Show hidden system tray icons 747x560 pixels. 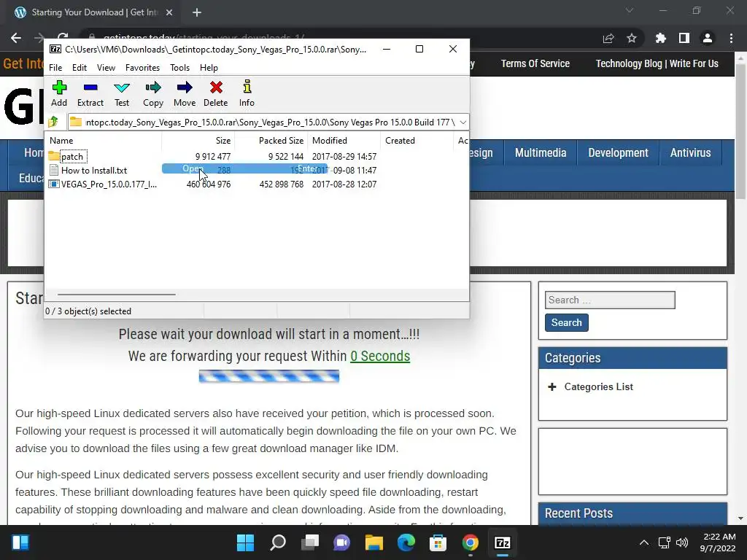point(643,542)
